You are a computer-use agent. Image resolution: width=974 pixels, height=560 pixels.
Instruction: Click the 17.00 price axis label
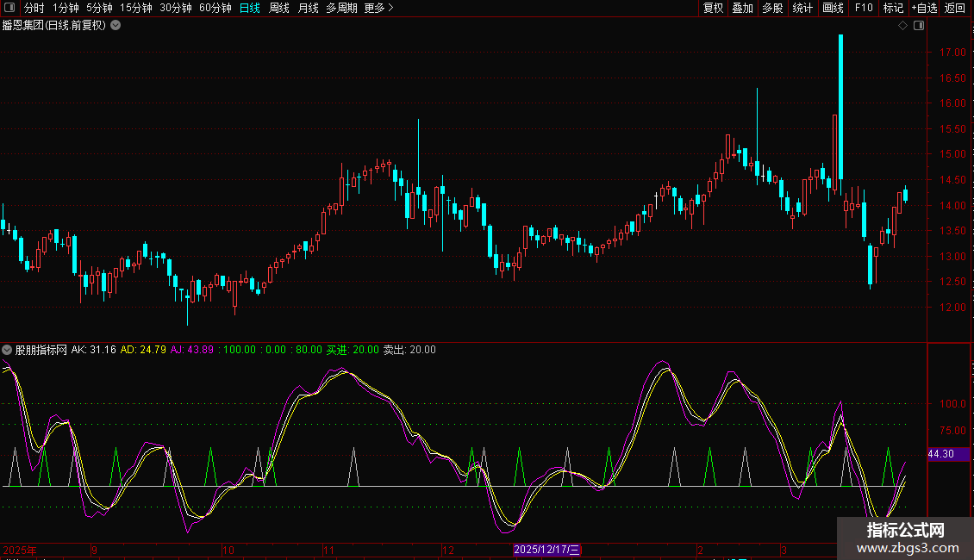[952, 53]
